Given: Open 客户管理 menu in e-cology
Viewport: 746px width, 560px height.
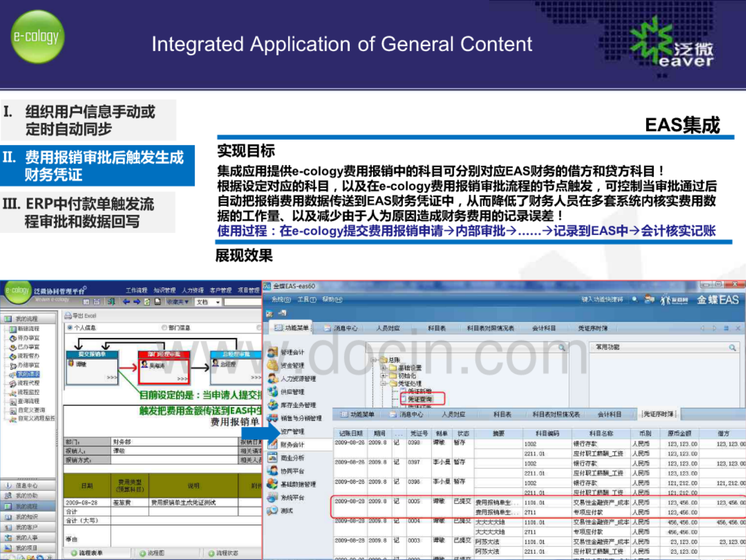Looking at the screenshot, I should [220, 290].
